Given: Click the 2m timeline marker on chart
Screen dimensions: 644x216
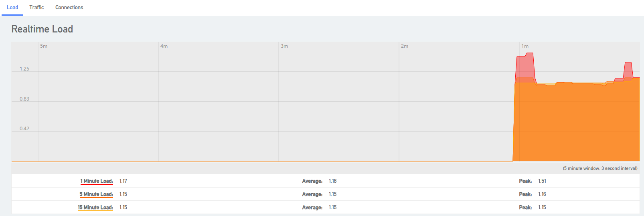Looking at the screenshot, I should 405,46.
